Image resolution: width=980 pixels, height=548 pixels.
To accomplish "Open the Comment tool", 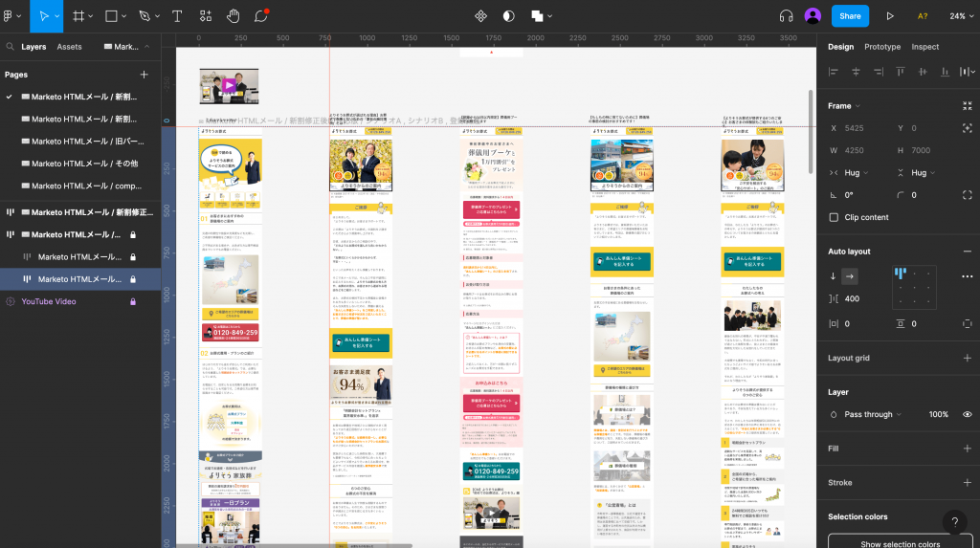I will [261, 16].
